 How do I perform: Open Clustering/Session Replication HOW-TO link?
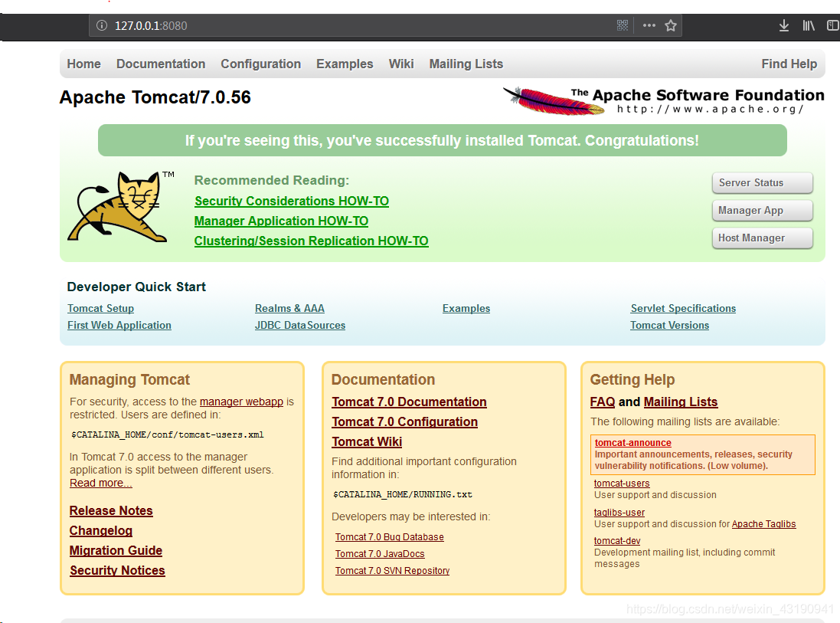(311, 241)
